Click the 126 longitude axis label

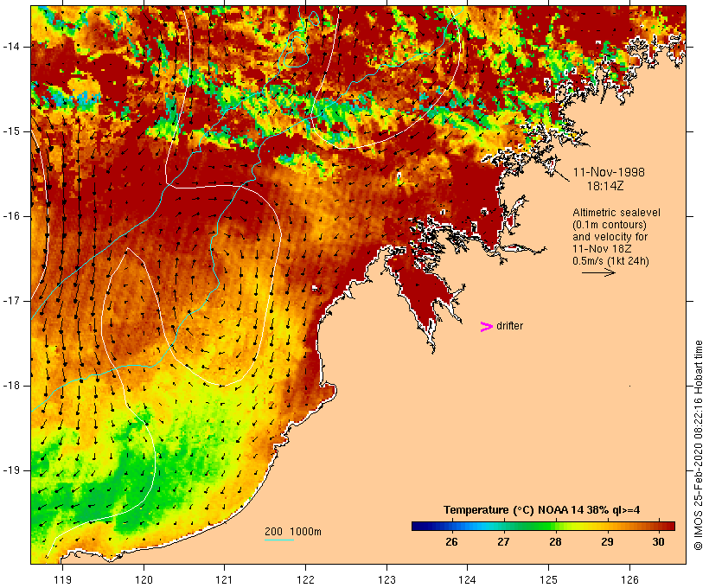629,579
